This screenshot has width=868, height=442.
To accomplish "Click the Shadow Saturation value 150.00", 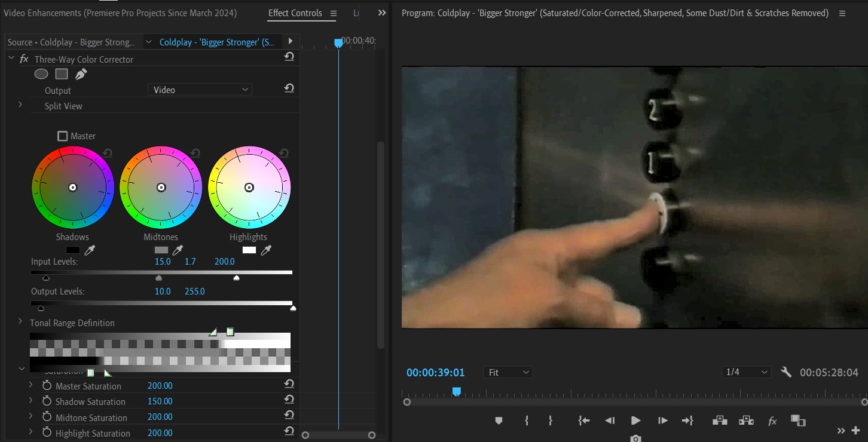I will point(160,401).
